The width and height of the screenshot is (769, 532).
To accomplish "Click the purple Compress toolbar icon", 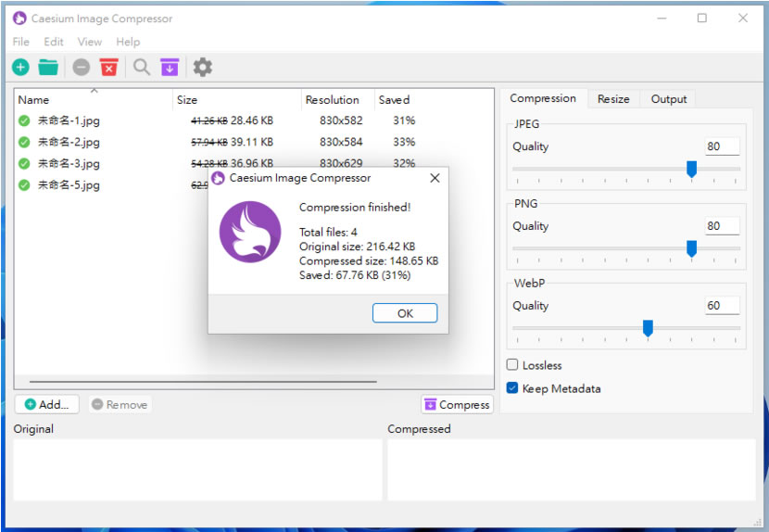I will pos(169,67).
